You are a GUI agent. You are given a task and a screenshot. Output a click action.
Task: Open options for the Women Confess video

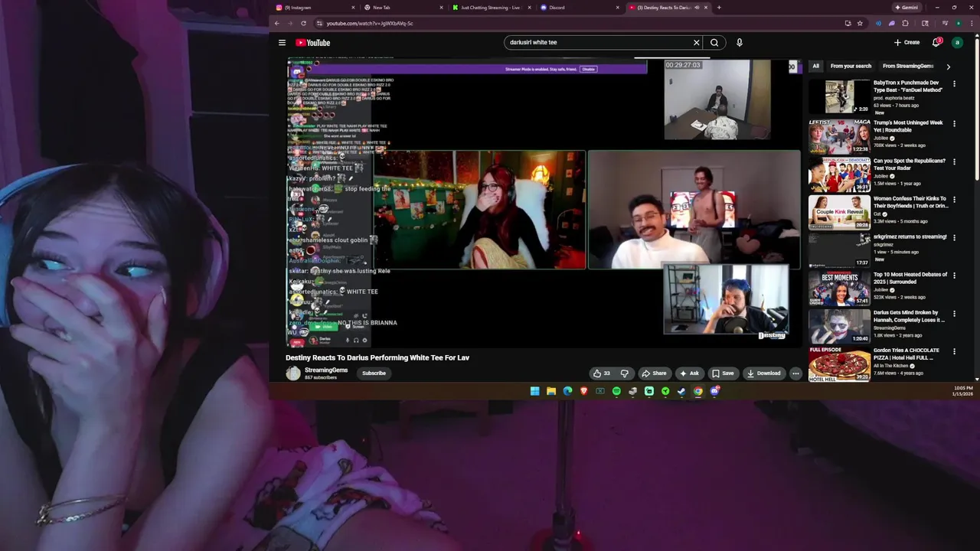coord(954,199)
